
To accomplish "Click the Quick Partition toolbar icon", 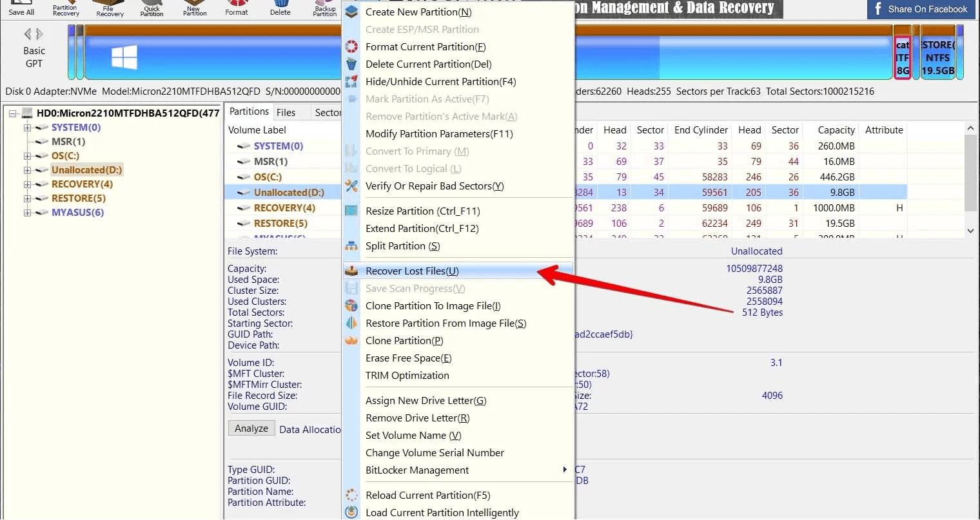I will (x=152, y=8).
